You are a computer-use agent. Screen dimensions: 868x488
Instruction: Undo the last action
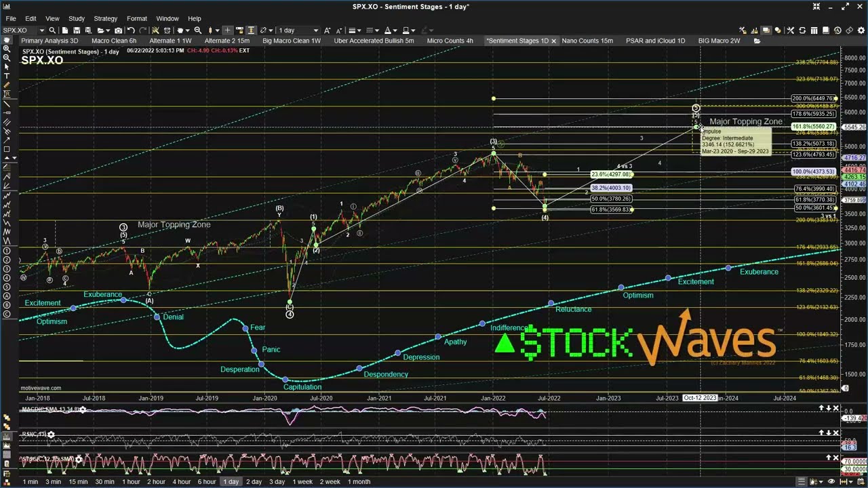(x=131, y=30)
